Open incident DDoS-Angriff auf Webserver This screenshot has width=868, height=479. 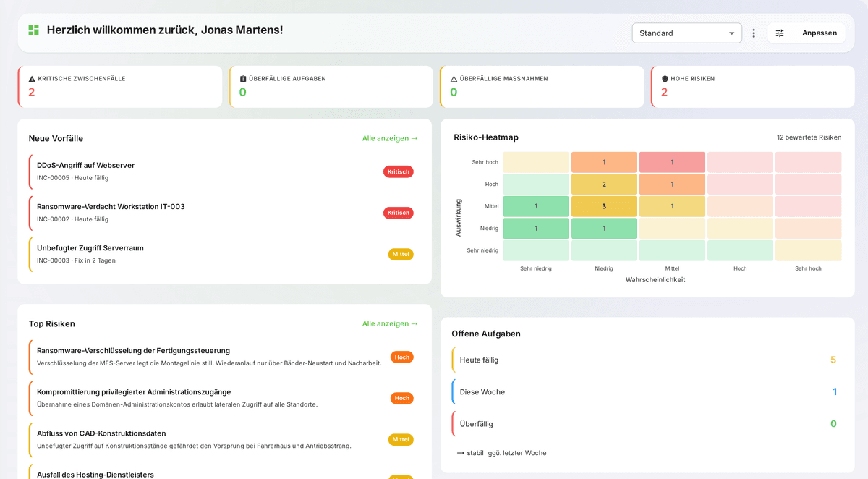click(224, 171)
